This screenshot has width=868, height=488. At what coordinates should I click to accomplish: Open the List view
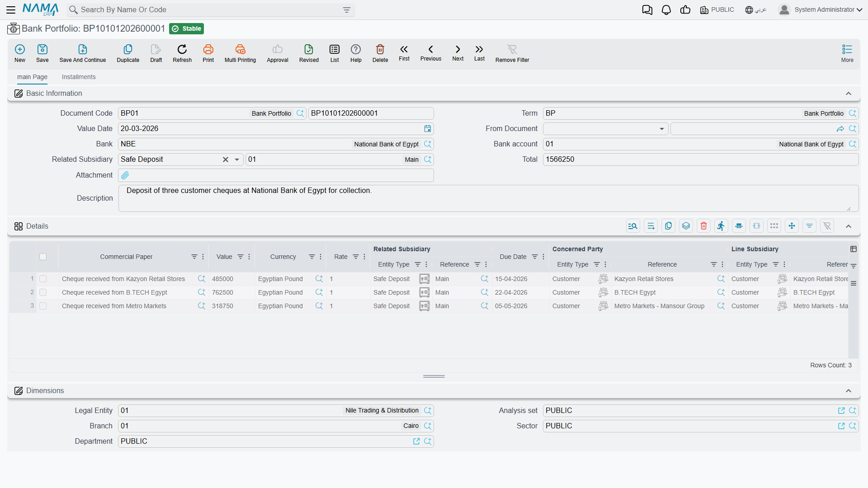[x=335, y=53]
